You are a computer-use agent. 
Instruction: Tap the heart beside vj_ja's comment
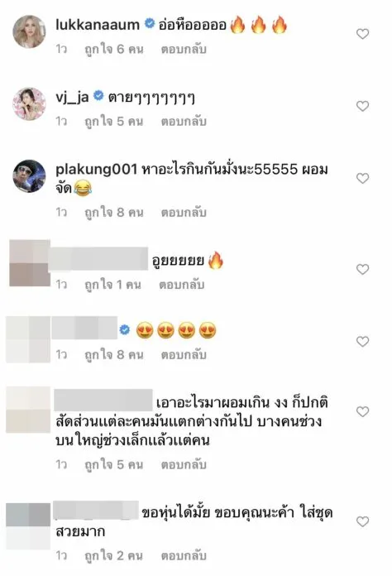[x=362, y=106]
